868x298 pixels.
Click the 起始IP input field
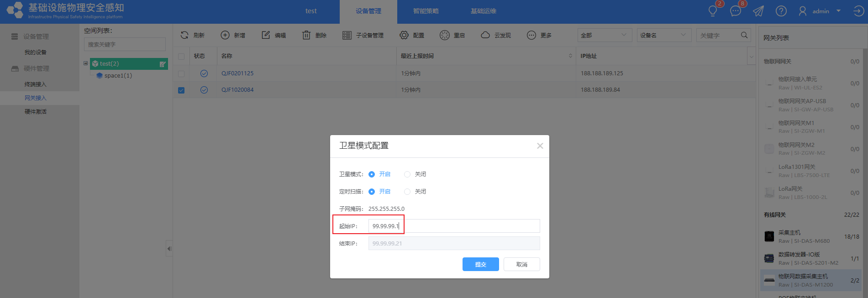pyautogui.click(x=454, y=226)
